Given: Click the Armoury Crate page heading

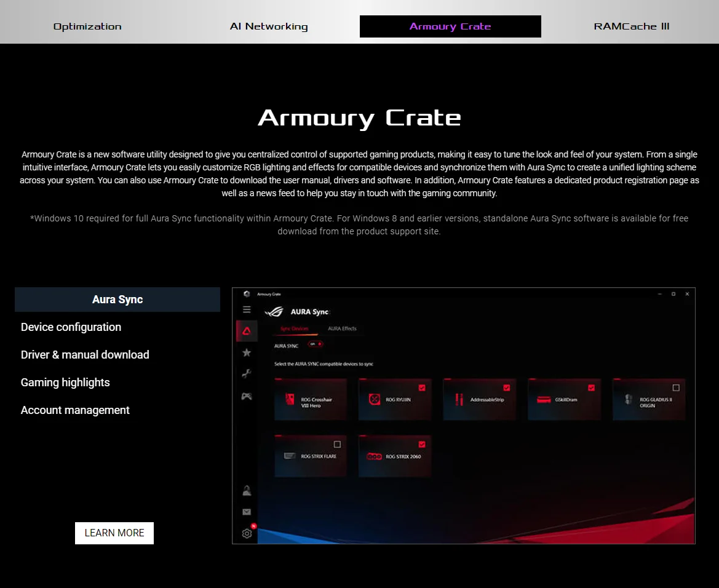Looking at the screenshot, I should click(x=359, y=118).
